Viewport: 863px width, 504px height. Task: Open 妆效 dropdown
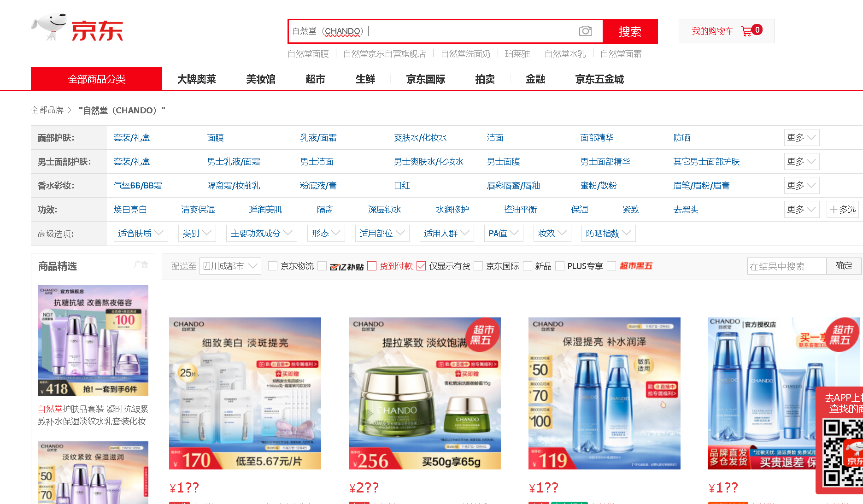click(552, 234)
